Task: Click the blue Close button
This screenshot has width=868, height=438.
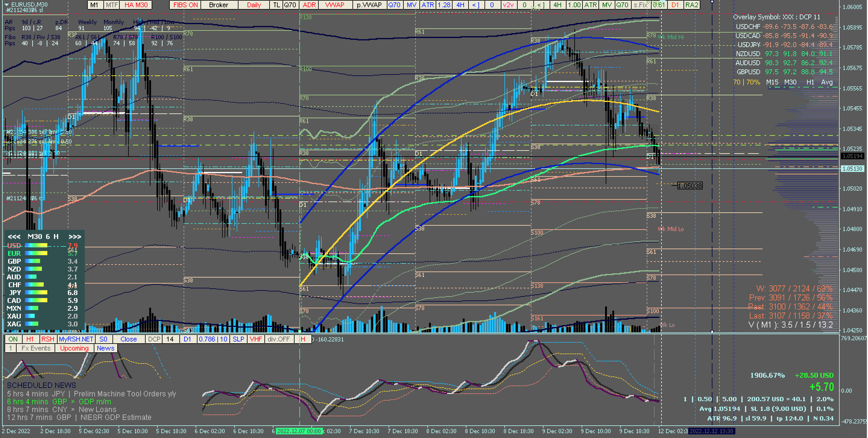Action: pos(128,339)
